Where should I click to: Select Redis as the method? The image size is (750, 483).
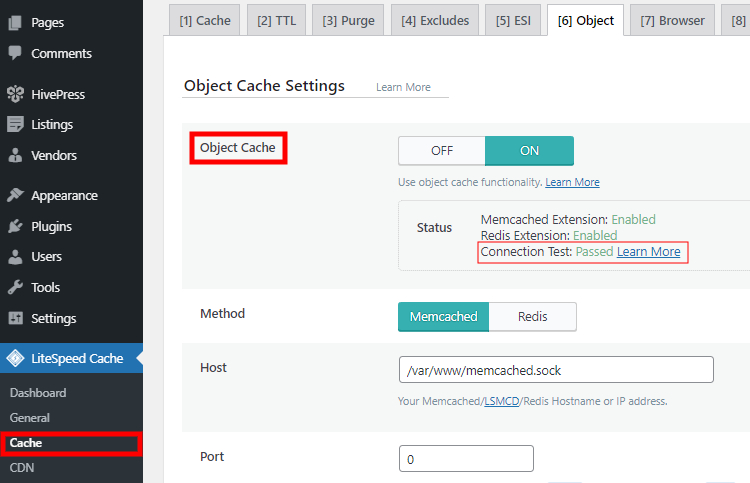(x=532, y=317)
